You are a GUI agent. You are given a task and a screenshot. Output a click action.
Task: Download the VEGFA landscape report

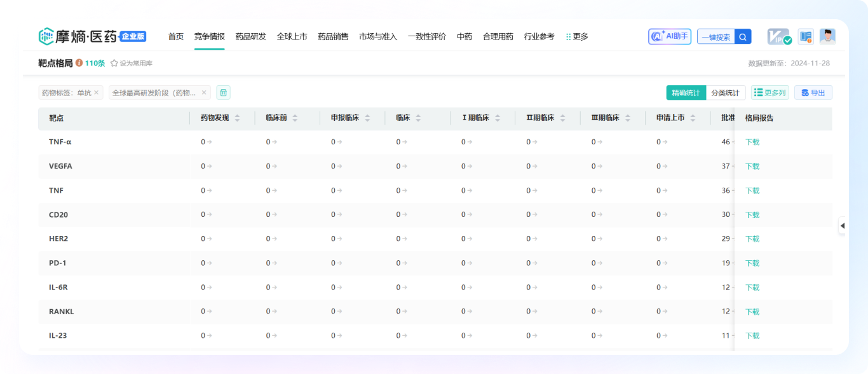point(752,166)
